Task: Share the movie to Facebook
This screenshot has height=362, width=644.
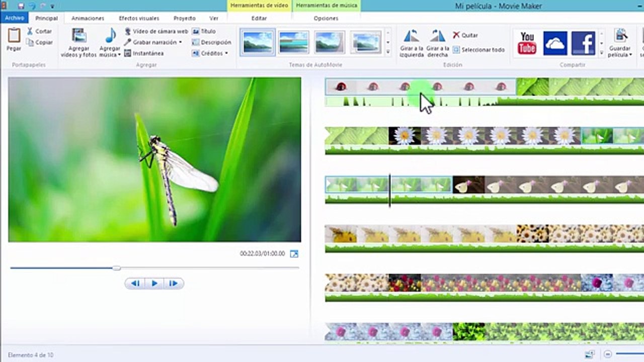Action: click(x=584, y=43)
